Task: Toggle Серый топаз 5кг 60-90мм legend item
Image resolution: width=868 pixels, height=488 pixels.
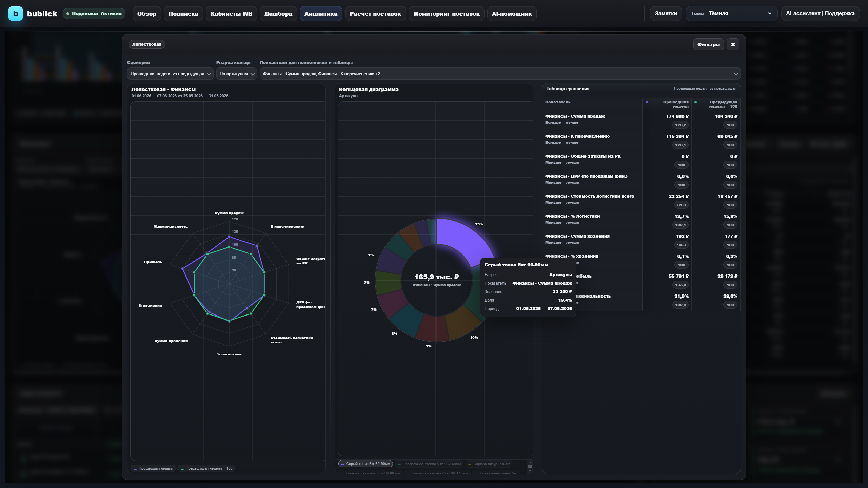Action: pyautogui.click(x=366, y=464)
